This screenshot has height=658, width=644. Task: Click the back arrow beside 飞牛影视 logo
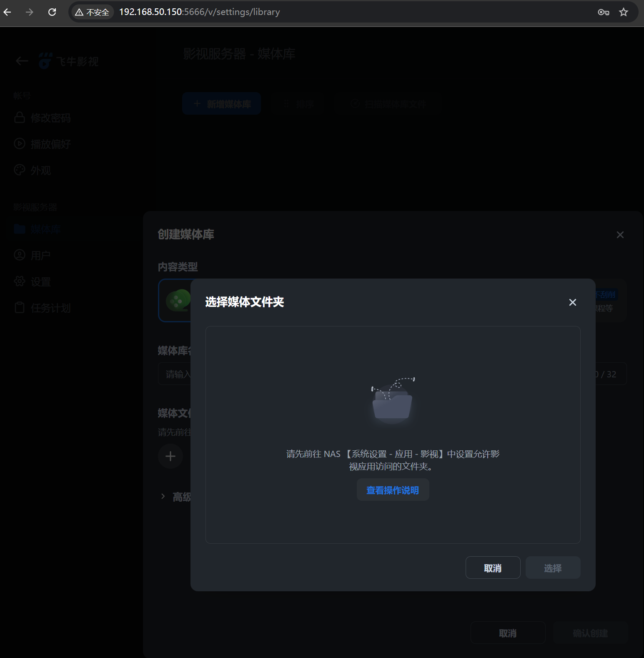tap(22, 61)
